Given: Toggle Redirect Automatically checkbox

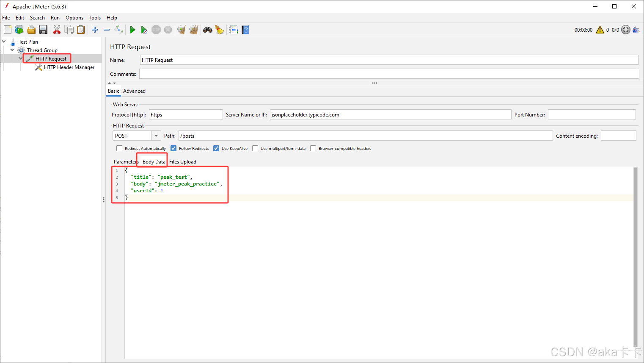Looking at the screenshot, I should tap(119, 148).
